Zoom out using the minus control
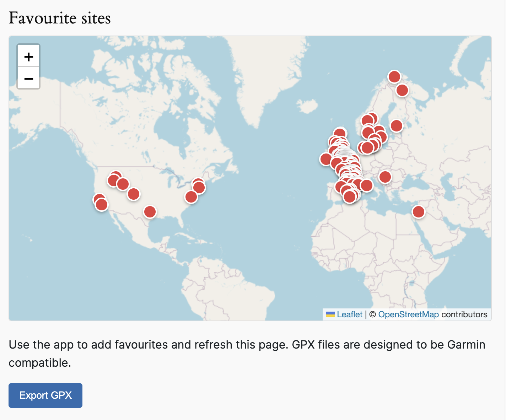506x420 pixels. pos(28,78)
